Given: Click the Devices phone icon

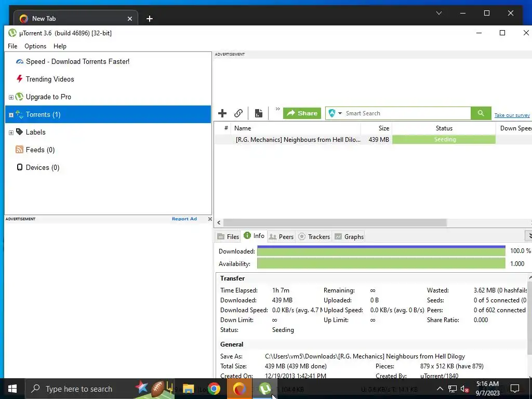Looking at the screenshot, I should coord(20,167).
